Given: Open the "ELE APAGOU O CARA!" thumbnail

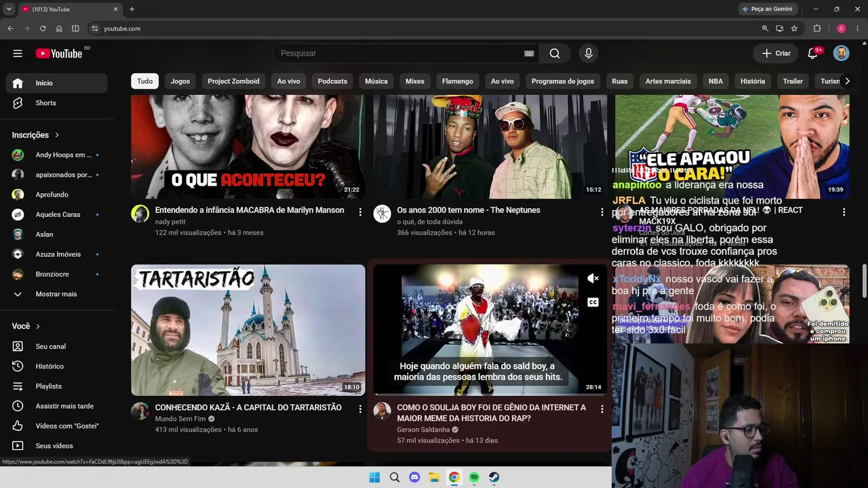Looking at the screenshot, I should point(732,146).
